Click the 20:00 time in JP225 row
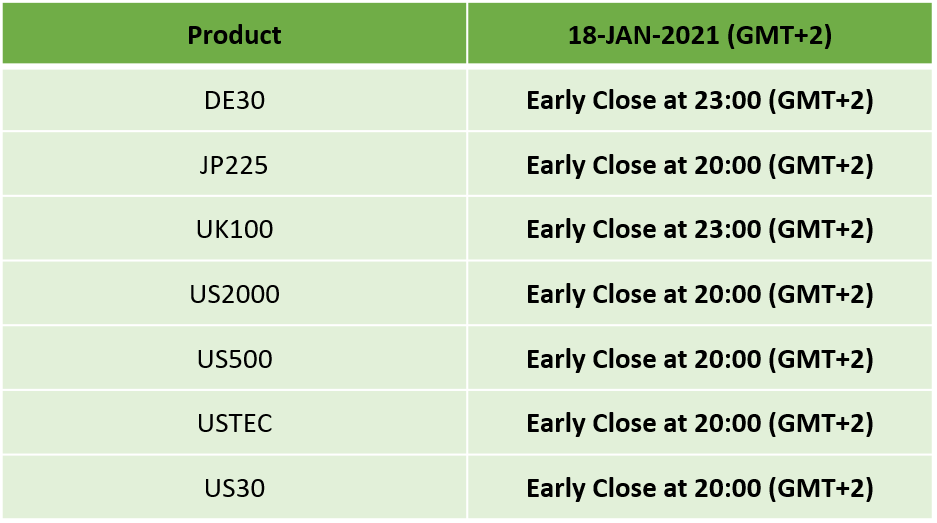937x523 pixels. point(727,164)
